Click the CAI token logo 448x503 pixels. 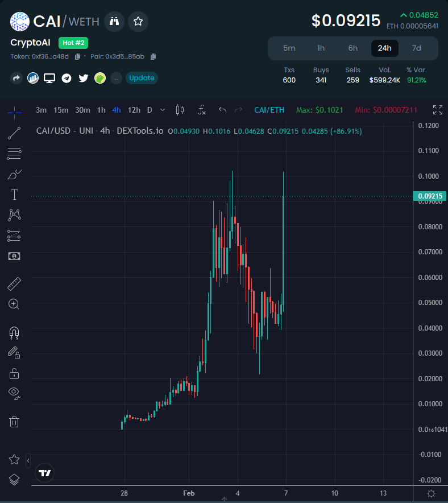(20, 22)
